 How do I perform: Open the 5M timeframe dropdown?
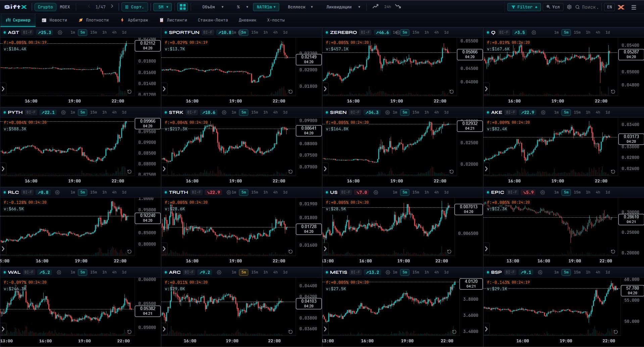[x=163, y=7]
